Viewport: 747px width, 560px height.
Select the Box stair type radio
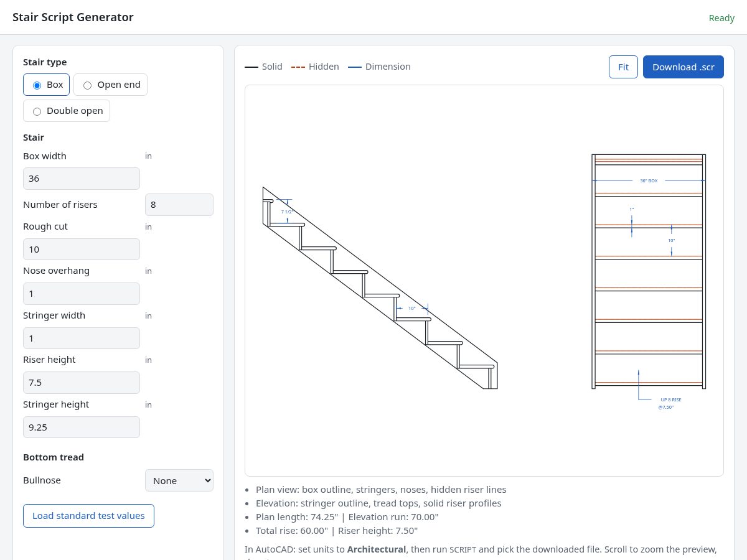[46, 85]
